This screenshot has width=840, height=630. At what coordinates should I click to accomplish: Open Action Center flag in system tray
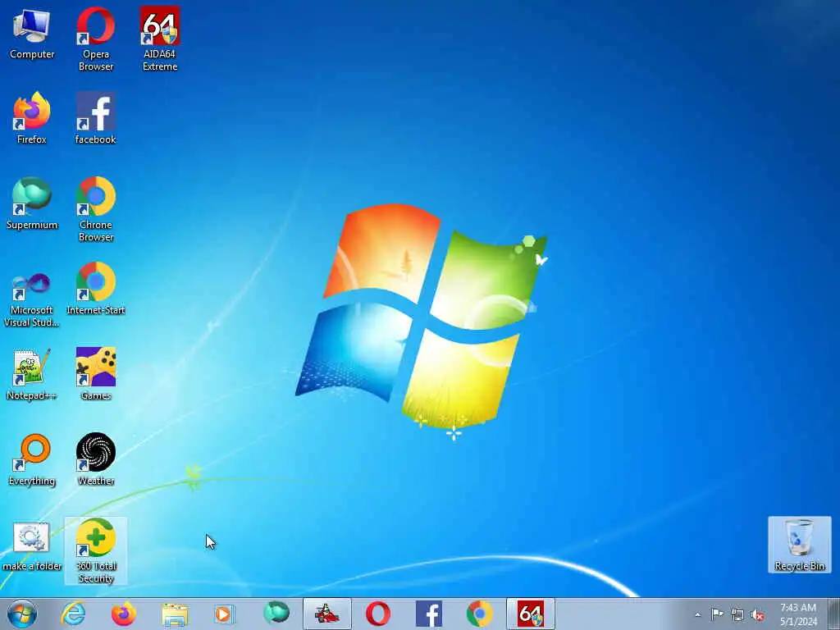717,614
